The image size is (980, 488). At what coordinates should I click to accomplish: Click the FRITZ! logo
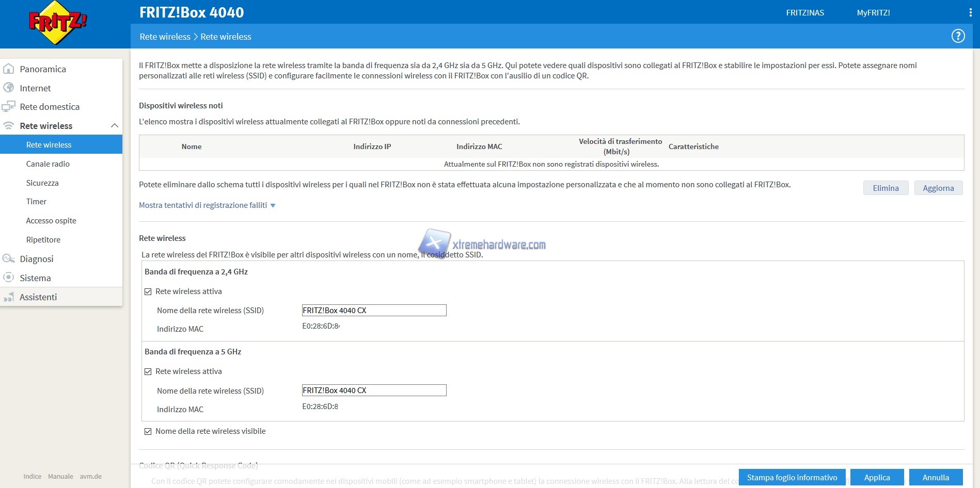pos(57,23)
